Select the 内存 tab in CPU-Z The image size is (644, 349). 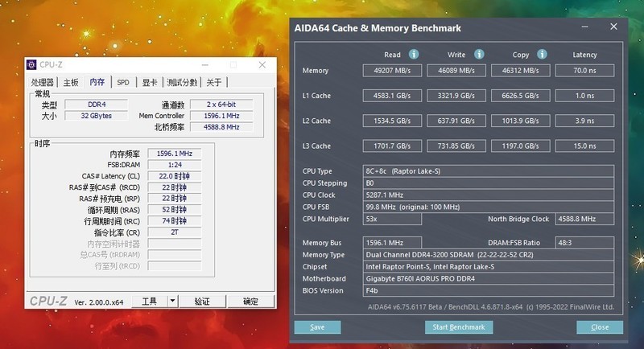click(x=97, y=82)
